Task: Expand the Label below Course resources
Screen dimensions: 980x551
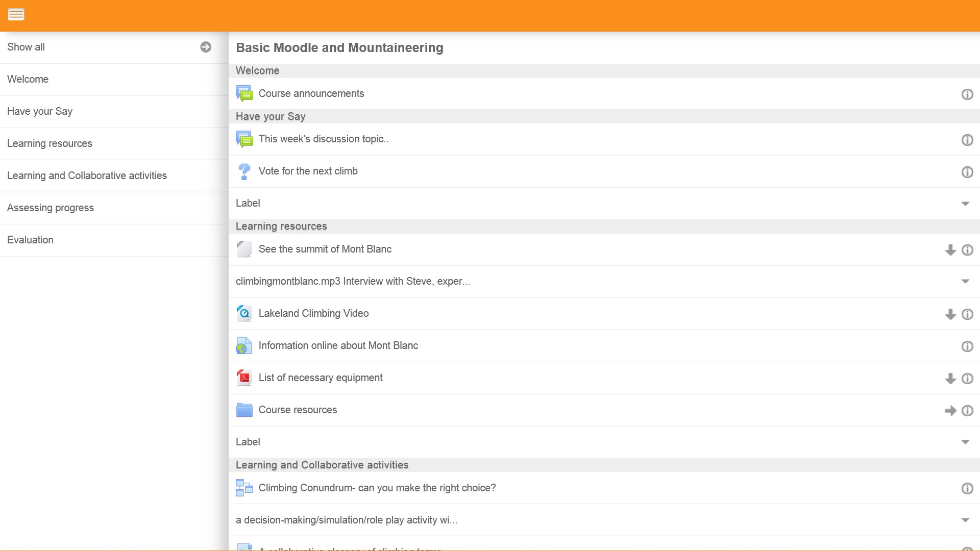Action: (965, 442)
